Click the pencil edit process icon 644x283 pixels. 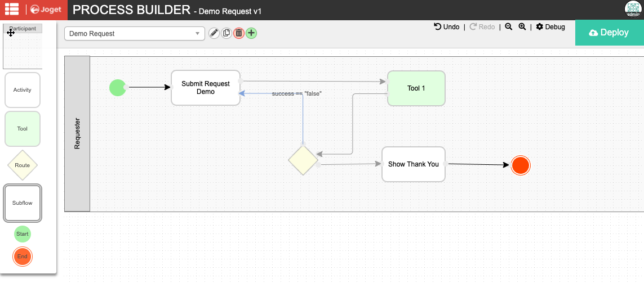click(214, 33)
